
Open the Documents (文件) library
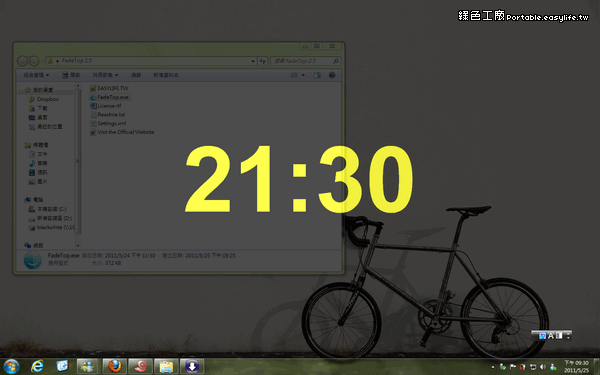pyautogui.click(x=38, y=154)
